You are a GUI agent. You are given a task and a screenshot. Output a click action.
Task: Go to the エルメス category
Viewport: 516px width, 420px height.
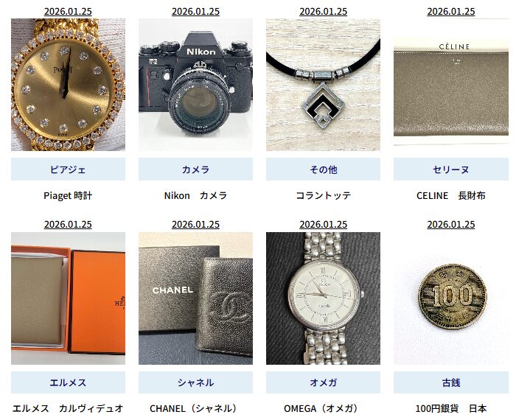click(68, 382)
